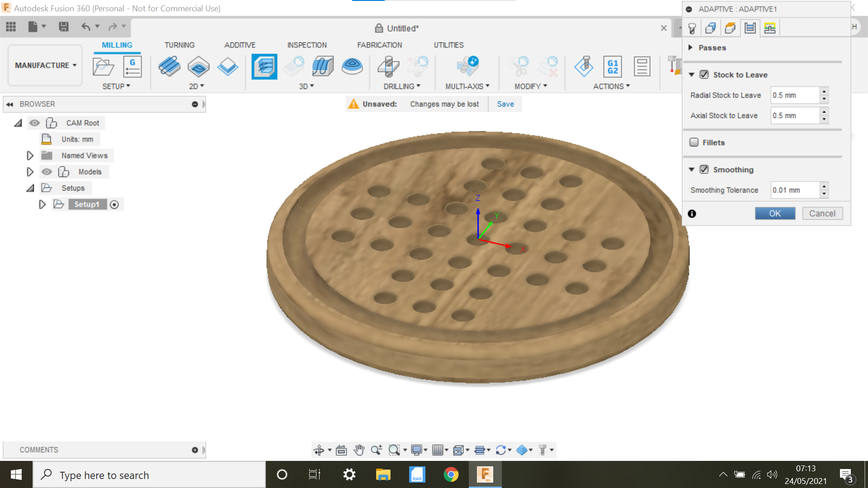Expand the Named Views tree item
This screenshot has width=868, height=488.
coord(30,155)
